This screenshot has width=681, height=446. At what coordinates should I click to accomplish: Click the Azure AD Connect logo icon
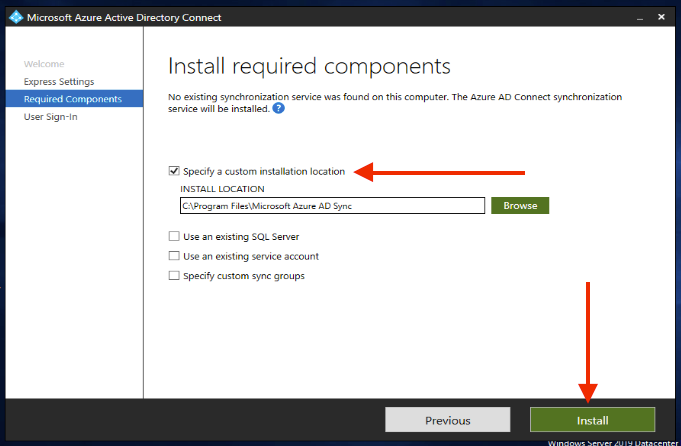pyautogui.click(x=16, y=17)
